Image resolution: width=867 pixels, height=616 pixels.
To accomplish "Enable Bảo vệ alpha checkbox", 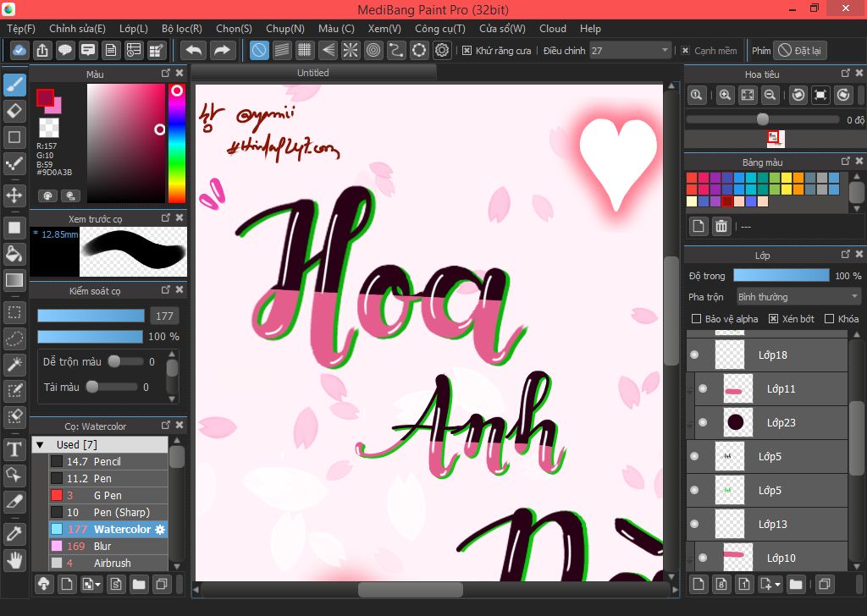I will tap(696, 319).
